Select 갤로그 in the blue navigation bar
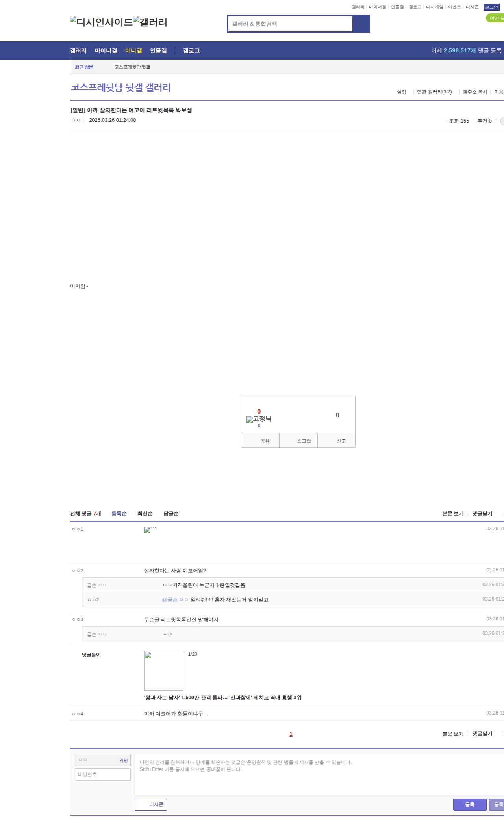 (191, 51)
